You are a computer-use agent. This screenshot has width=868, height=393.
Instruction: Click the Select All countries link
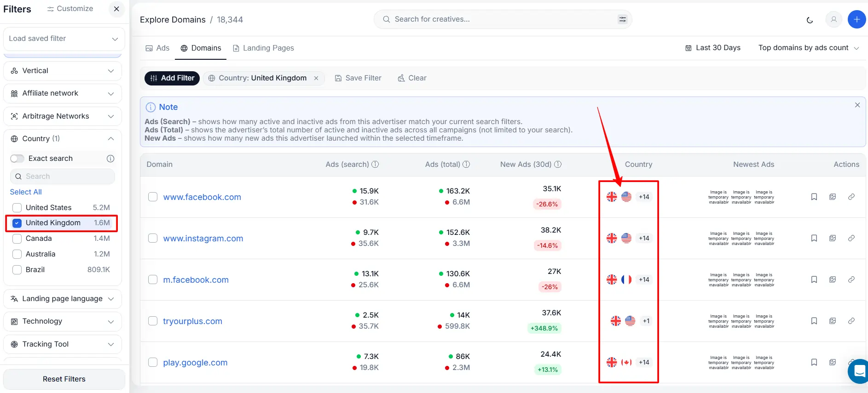(x=26, y=192)
